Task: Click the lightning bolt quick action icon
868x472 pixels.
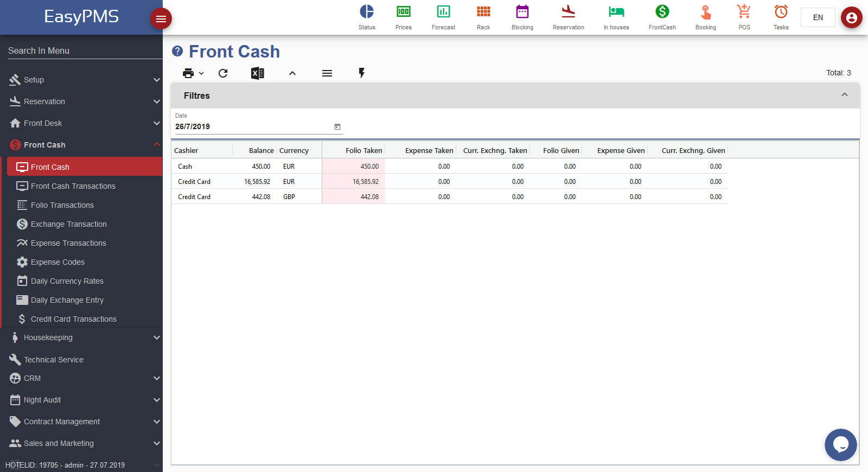Action: coord(361,73)
